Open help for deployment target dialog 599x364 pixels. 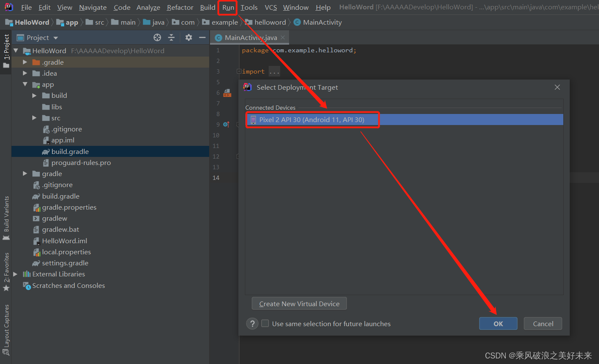click(252, 324)
